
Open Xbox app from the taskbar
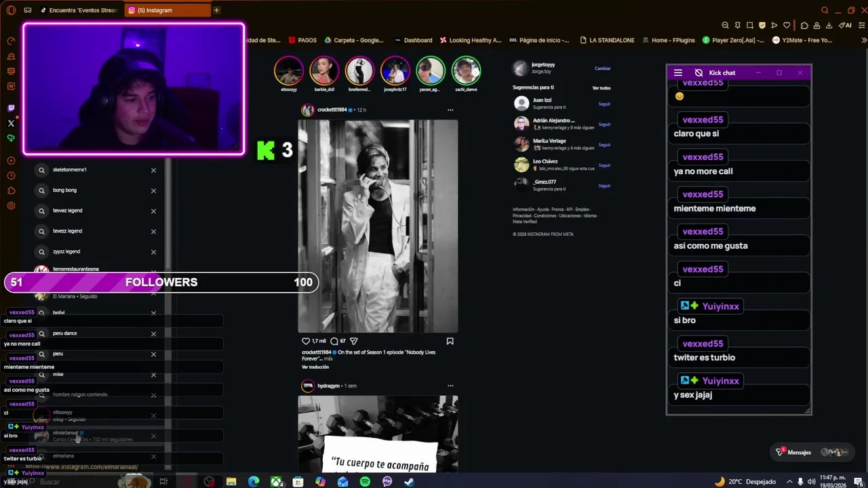coord(277,481)
